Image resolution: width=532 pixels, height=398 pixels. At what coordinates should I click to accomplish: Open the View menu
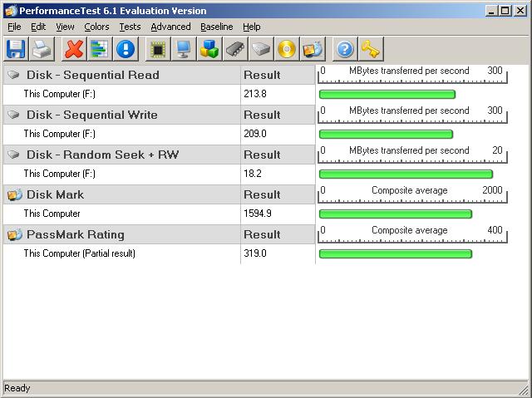pyautogui.click(x=65, y=27)
